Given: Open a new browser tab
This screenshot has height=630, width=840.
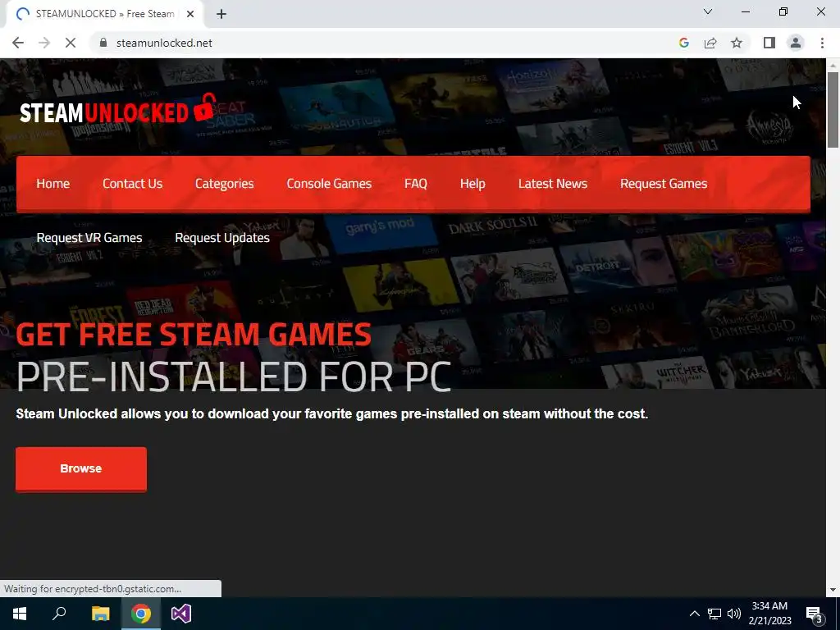Looking at the screenshot, I should point(221,14).
